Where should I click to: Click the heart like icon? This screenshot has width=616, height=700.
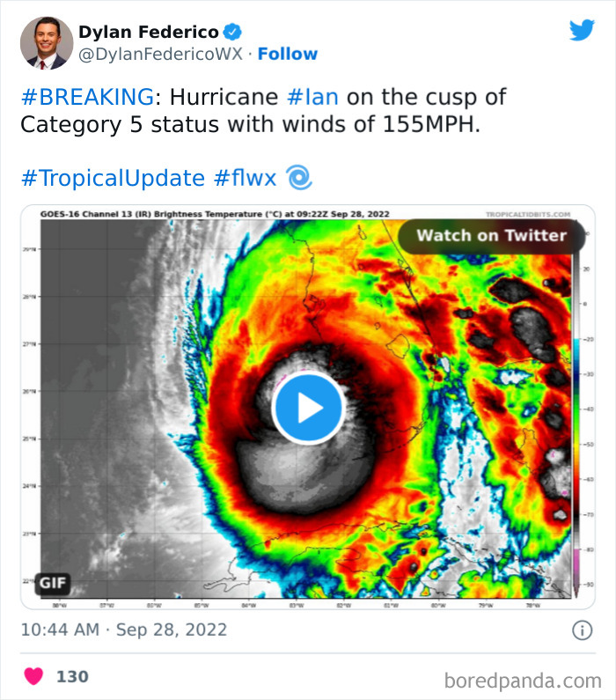click(x=33, y=676)
